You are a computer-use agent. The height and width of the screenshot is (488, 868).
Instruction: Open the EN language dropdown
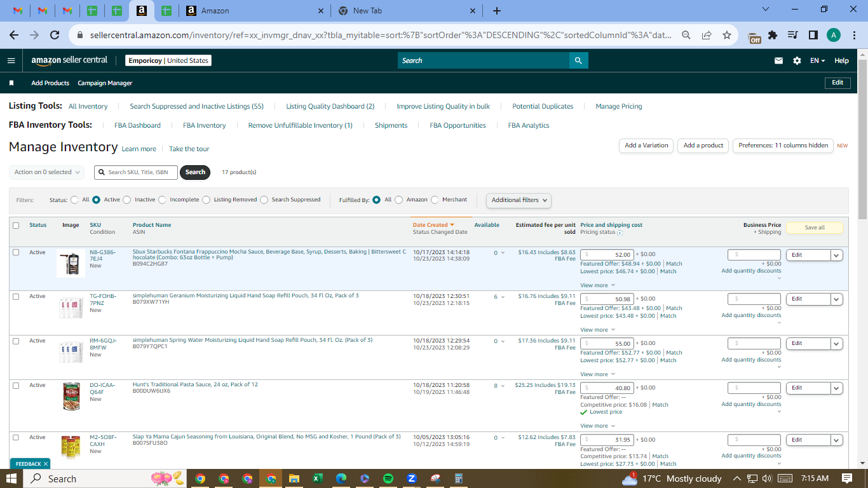817,60
